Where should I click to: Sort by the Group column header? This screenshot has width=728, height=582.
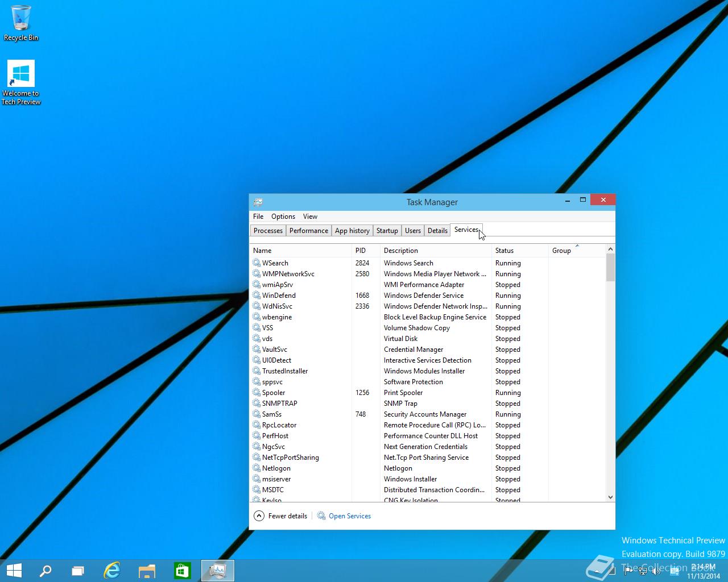[577, 250]
